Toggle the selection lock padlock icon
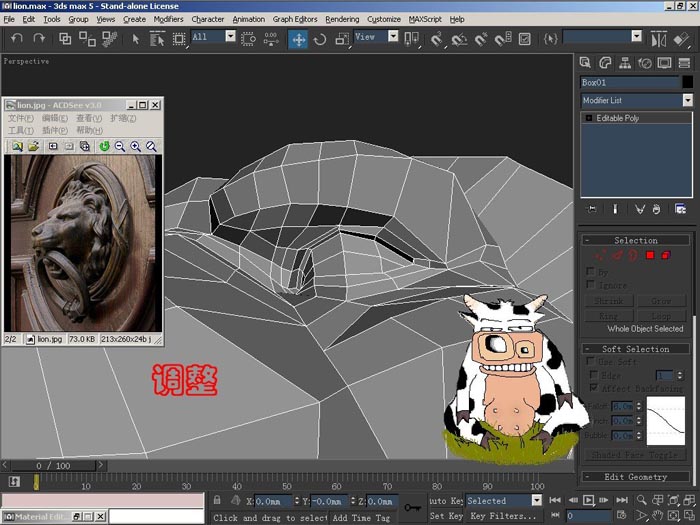This screenshot has height=525, width=700. point(217,500)
